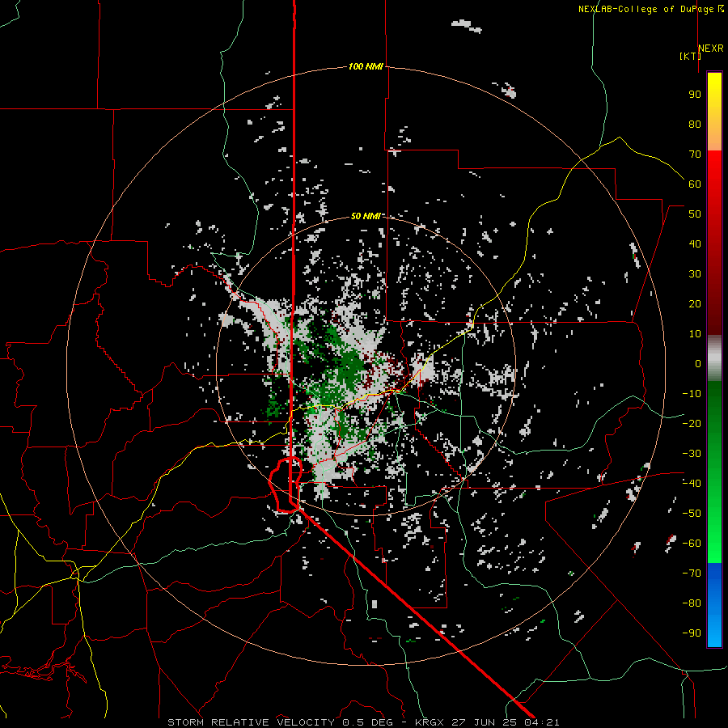Click the 0 scale value

698,363
